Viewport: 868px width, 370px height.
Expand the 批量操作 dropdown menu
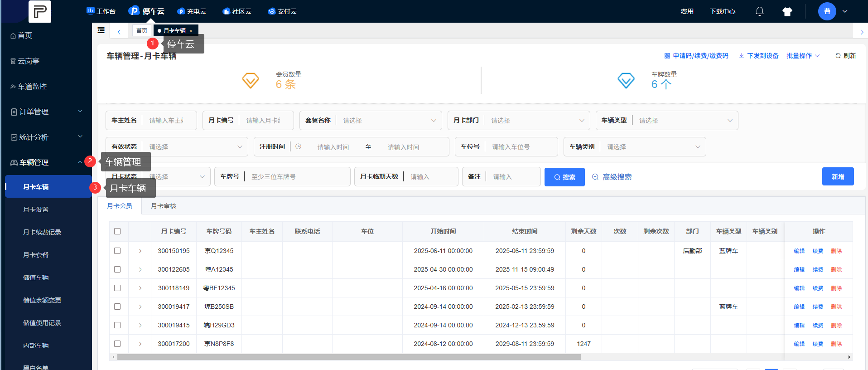[x=803, y=56]
